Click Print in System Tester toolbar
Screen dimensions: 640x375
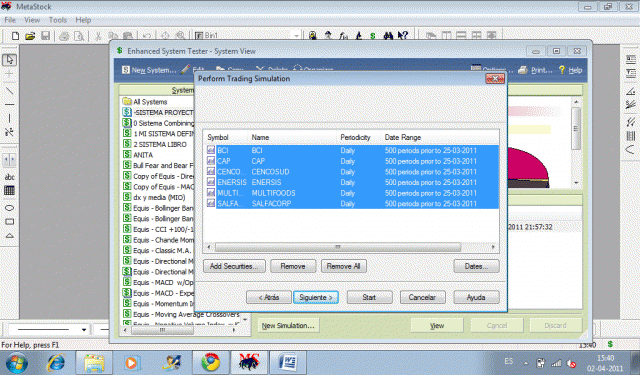(536, 70)
